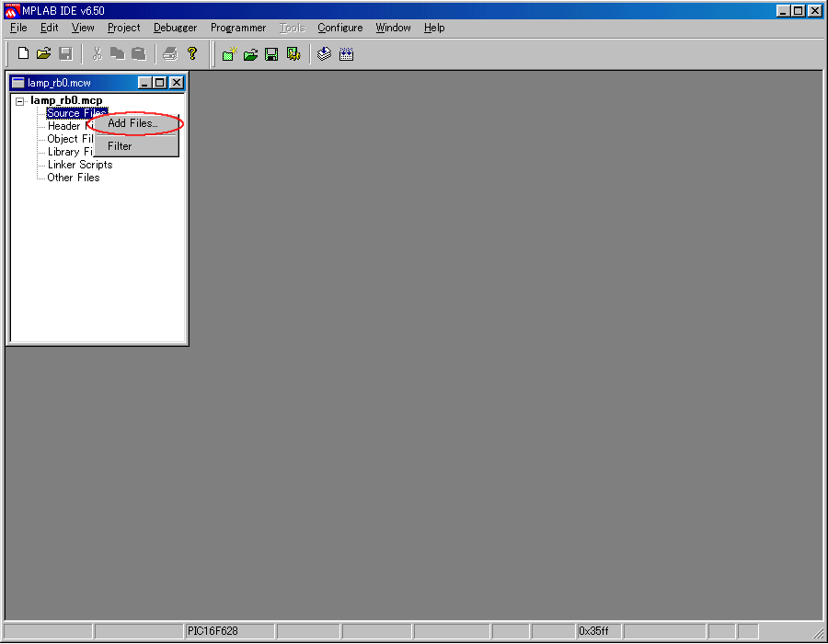The height and width of the screenshot is (644, 828).
Task: Minimize the lamp_rb0.mcw project window
Action: [144, 83]
